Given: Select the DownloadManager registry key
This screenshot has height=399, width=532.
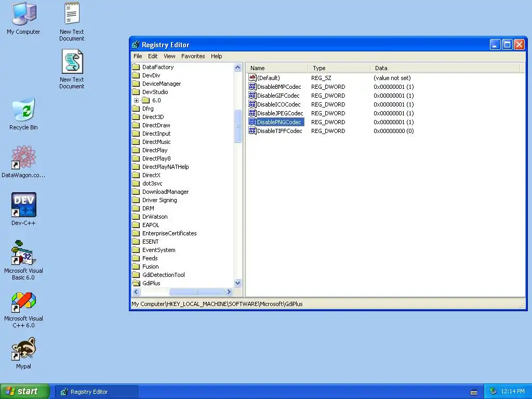Looking at the screenshot, I should coord(165,192).
